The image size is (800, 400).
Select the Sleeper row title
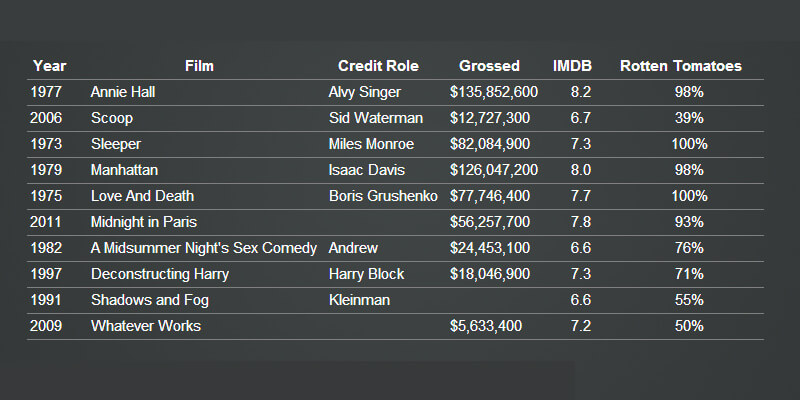(116, 144)
